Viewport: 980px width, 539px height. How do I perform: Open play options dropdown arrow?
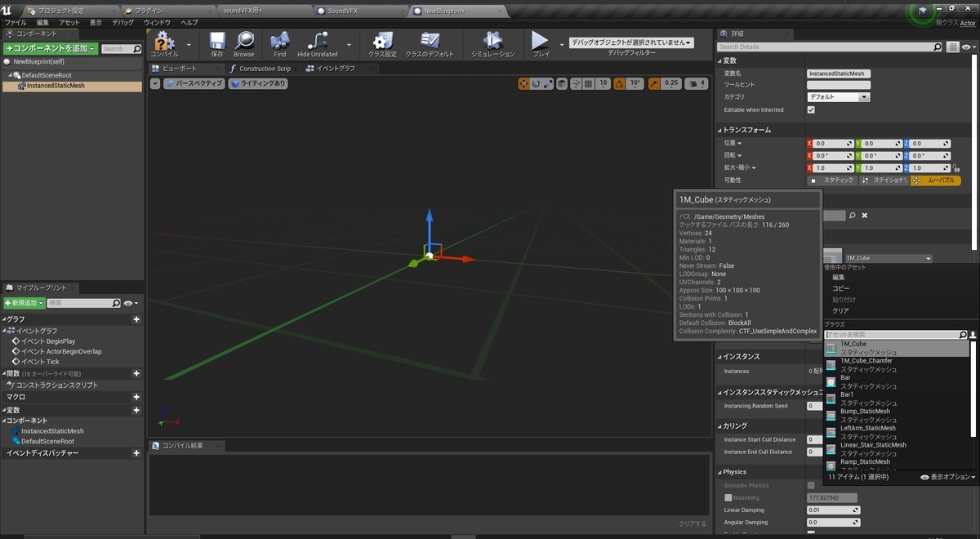pos(562,44)
